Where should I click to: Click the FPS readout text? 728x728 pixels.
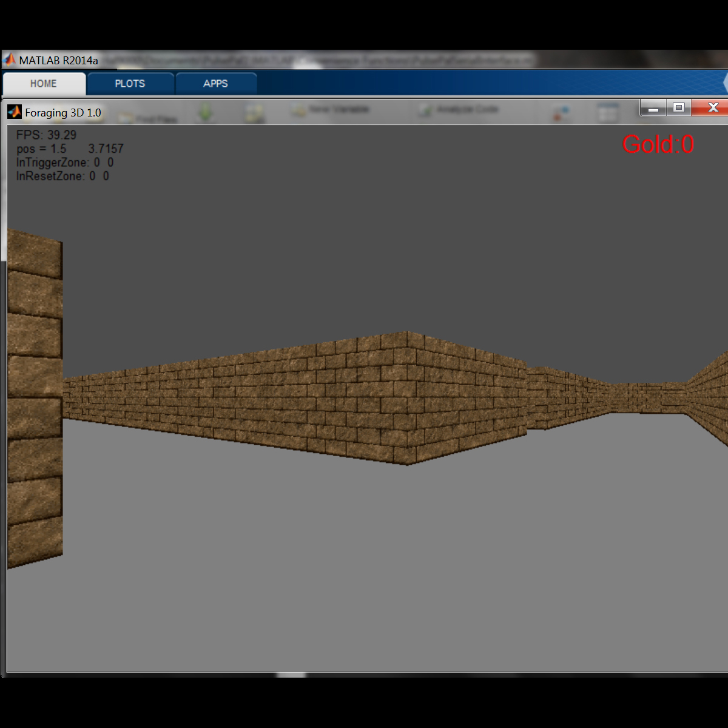coord(46,135)
